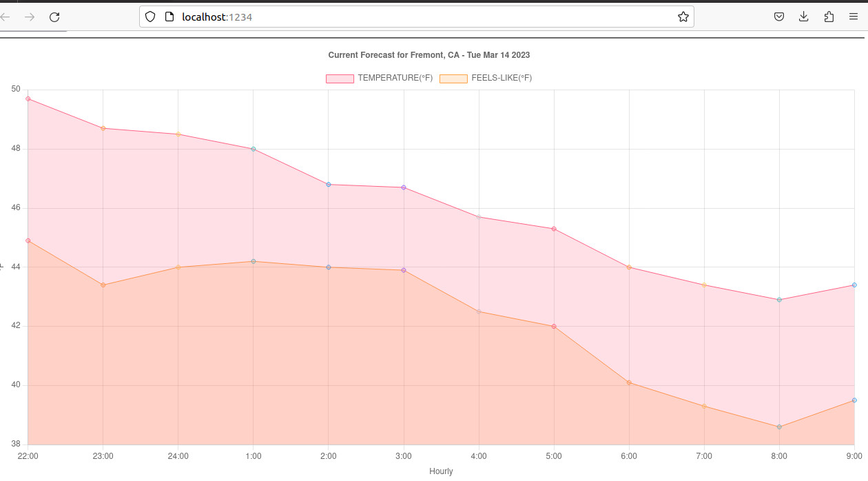Click the temperature data point at 22:00
The image size is (868, 481).
click(28, 99)
